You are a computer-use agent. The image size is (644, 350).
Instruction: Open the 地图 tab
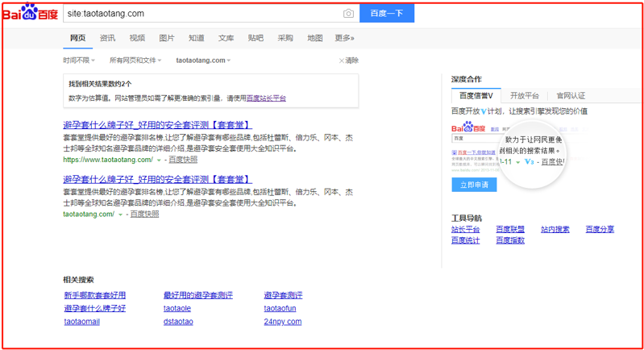coord(315,38)
